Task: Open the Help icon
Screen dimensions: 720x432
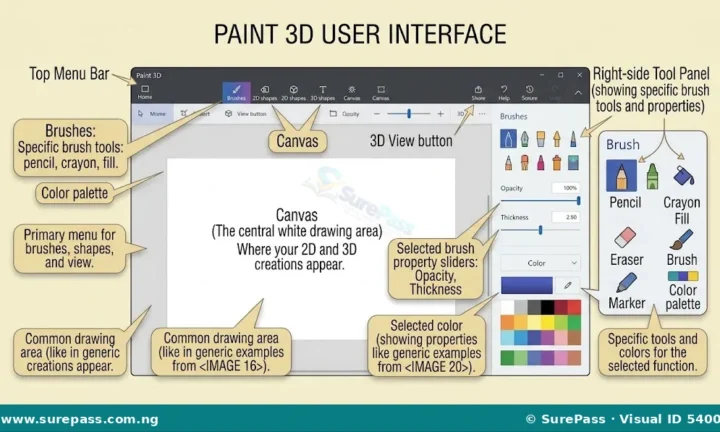Action: [504, 92]
